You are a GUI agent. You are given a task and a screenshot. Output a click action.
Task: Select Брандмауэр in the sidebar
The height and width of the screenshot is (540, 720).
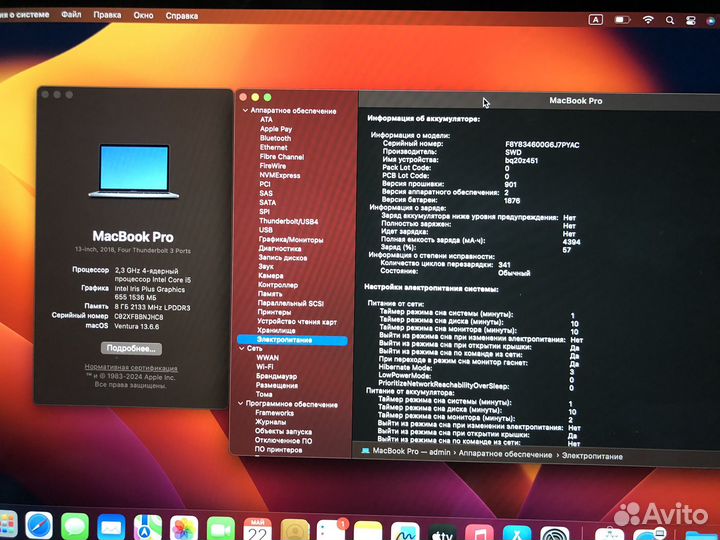coord(276,376)
